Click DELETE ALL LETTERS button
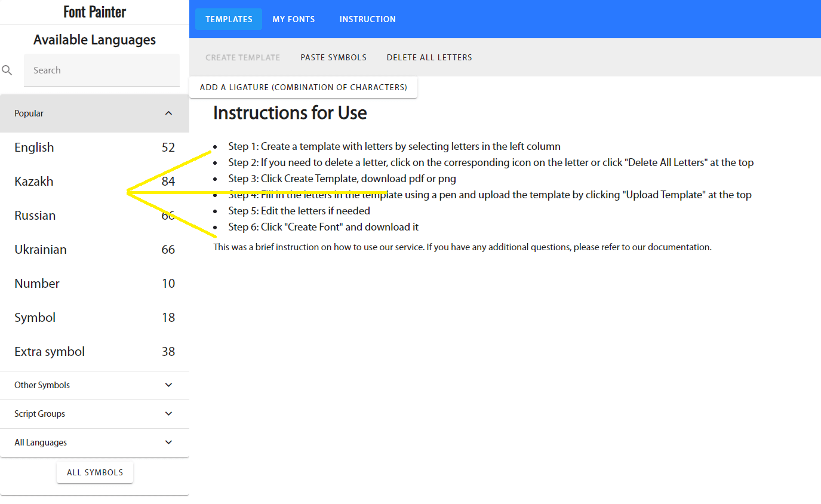 pyautogui.click(x=429, y=57)
